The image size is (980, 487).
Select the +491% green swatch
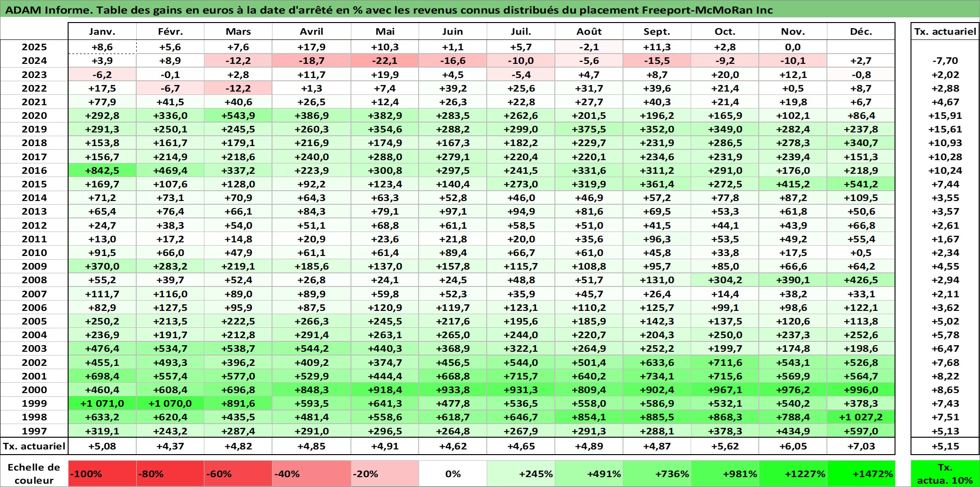[x=589, y=473]
